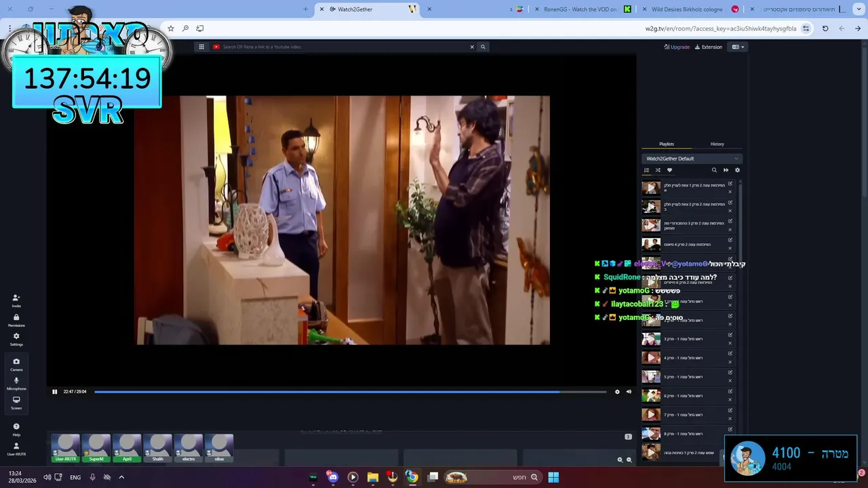Select User-RRUTR participant avatar
Viewport: 868px width, 488px height.
pos(66,448)
